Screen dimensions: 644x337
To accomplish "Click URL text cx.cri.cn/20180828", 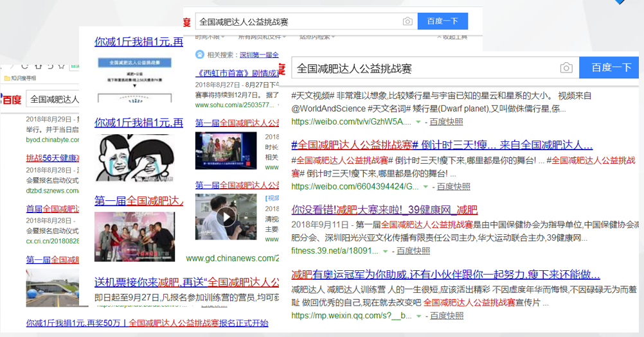I will pyautogui.click(x=53, y=241).
